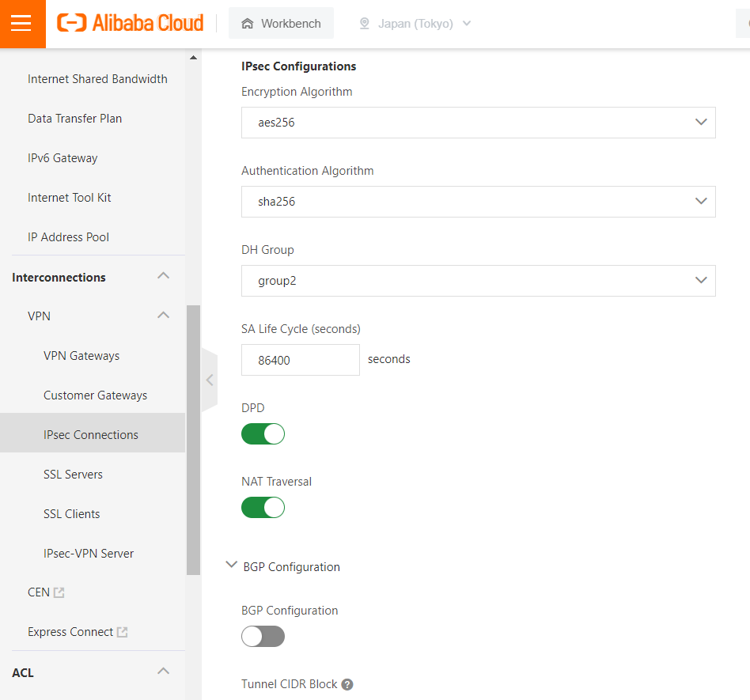Open VPN Gateways in sidebar
Viewport: 750px width, 700px height.
tap(81, 356)
